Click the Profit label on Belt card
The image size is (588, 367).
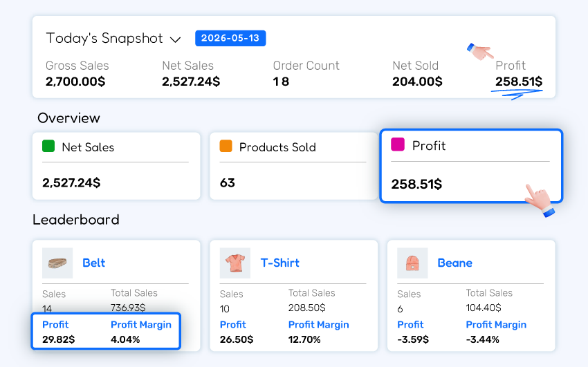(x=55, y=325)
